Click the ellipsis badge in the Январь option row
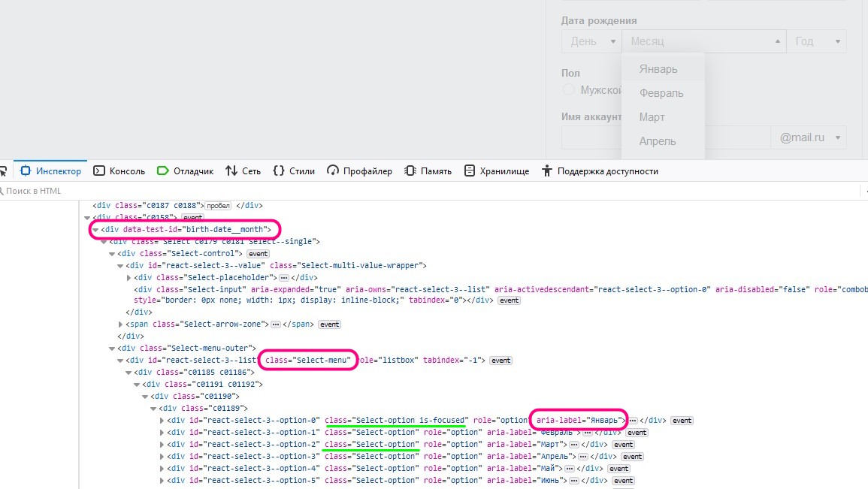 [633, 421]
